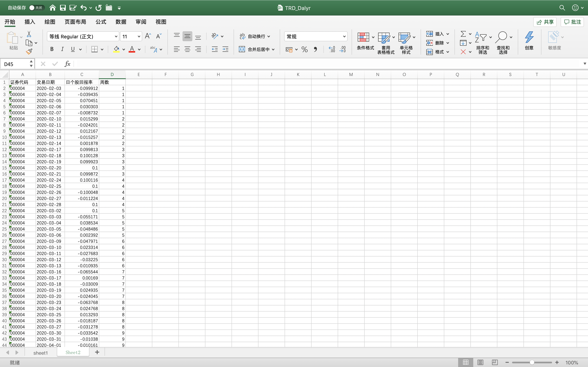Switch to Page Layout view in status bar
Viewport: 588px width, 367px height.
click(x=480, y=362)
